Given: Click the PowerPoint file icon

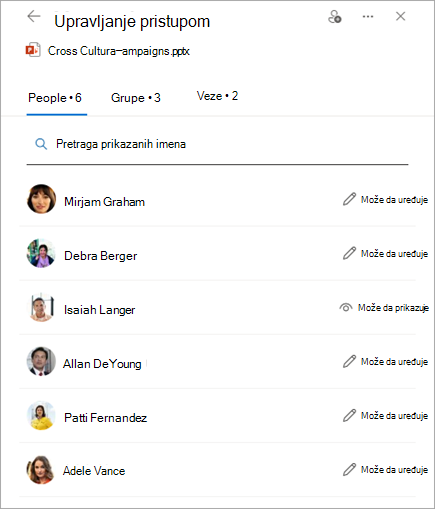Looking at the screenshot, I should coord(33,50).
